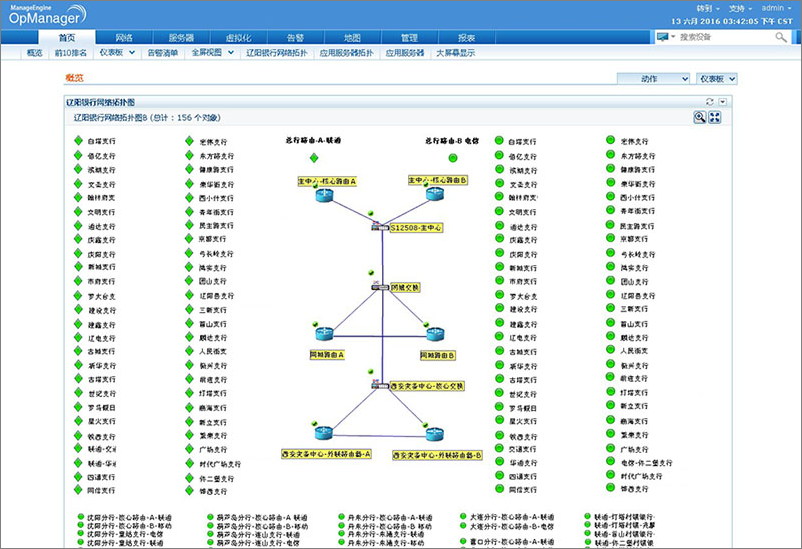Open the 告警清单 link
Image resolution: width=802 pixels, height=549 pixels.
click(163, 52)
